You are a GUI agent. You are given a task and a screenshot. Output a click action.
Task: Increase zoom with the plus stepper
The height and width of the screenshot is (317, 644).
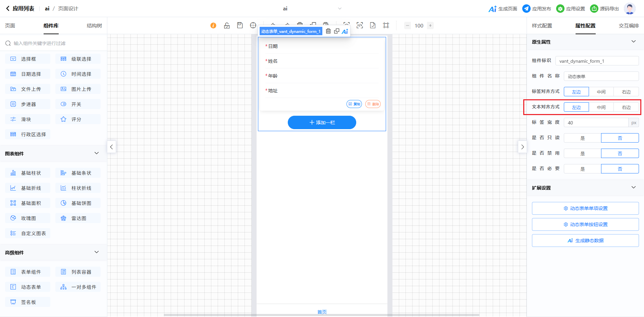(x=430, y=25)
